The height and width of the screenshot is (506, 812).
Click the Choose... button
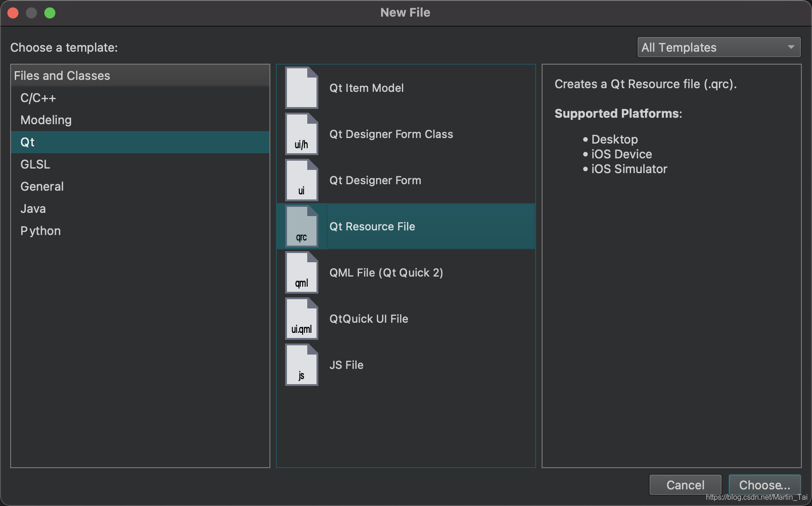point(764,485)
